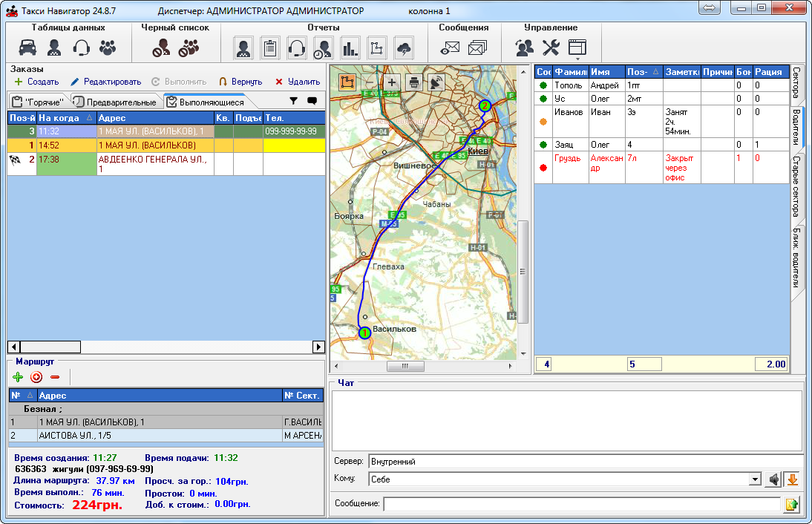The width and height of the screenshot is (812, 524).
Task: Toggle the orders filter funnel icon
Action: pyautogui.click(x=293, y=101)
